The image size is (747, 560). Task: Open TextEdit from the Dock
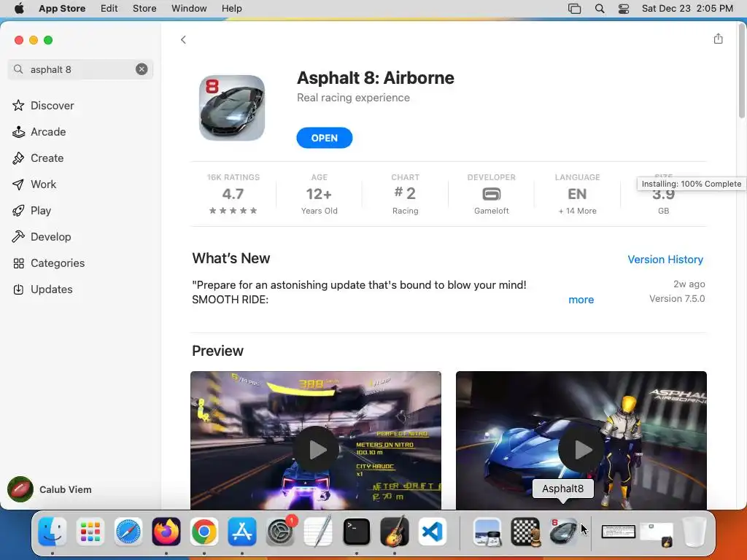[318, 532]
